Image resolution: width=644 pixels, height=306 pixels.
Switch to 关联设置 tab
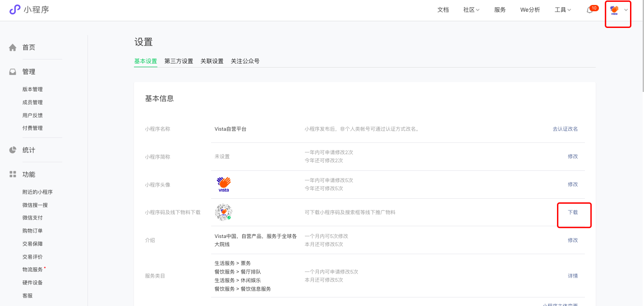(212, 61)
